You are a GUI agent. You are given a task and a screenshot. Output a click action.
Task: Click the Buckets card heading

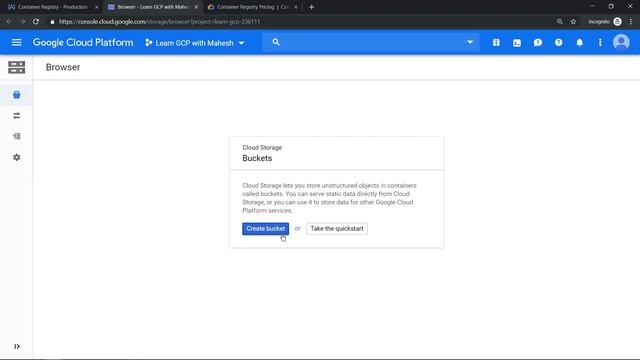[257, 158]
